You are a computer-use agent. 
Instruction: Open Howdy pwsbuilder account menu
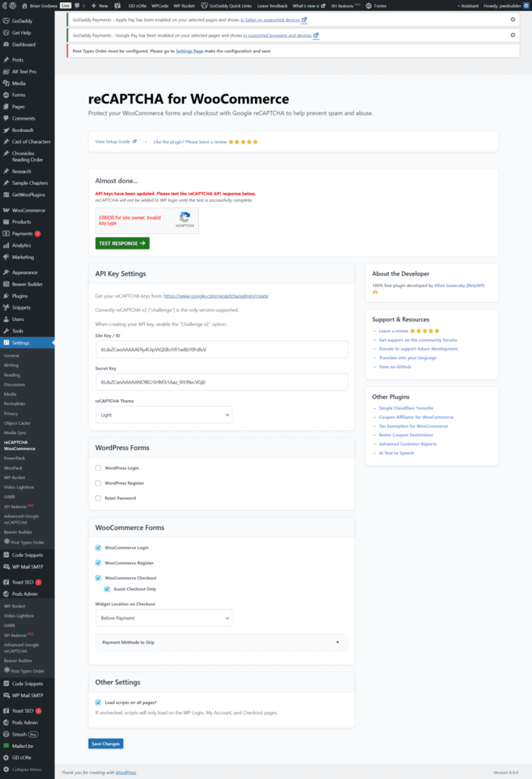506,6
